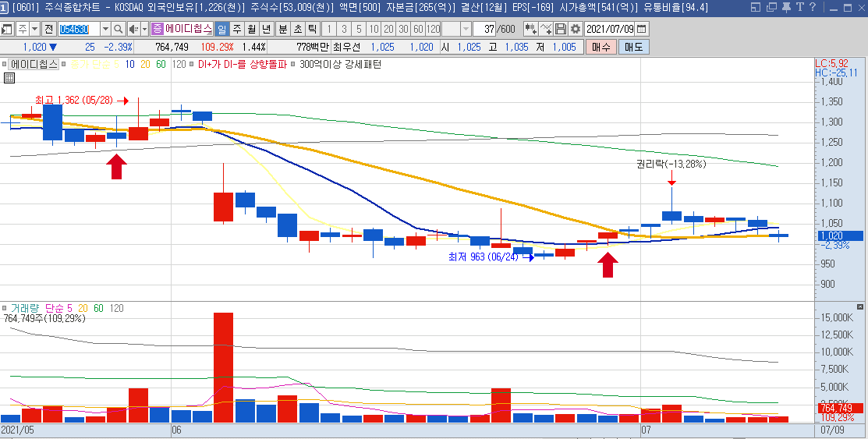
Task: Close the volume panel with its X icon
Action: coord(859,306)
